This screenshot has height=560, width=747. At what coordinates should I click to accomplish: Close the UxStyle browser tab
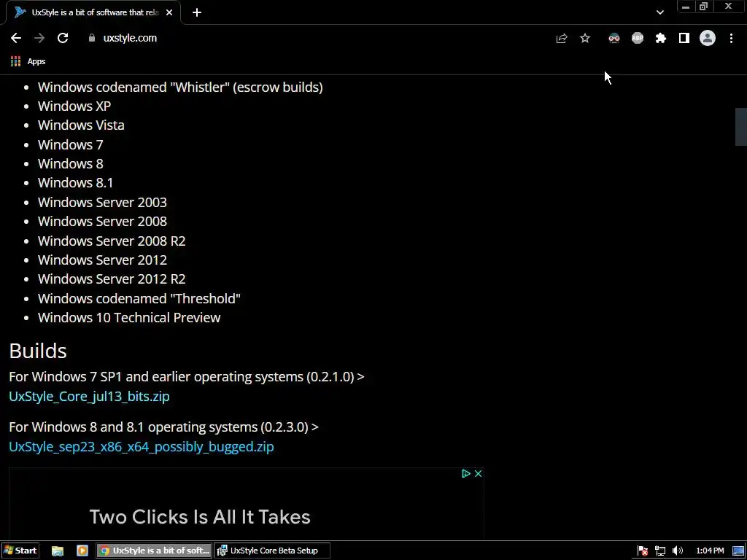(169, 12)
